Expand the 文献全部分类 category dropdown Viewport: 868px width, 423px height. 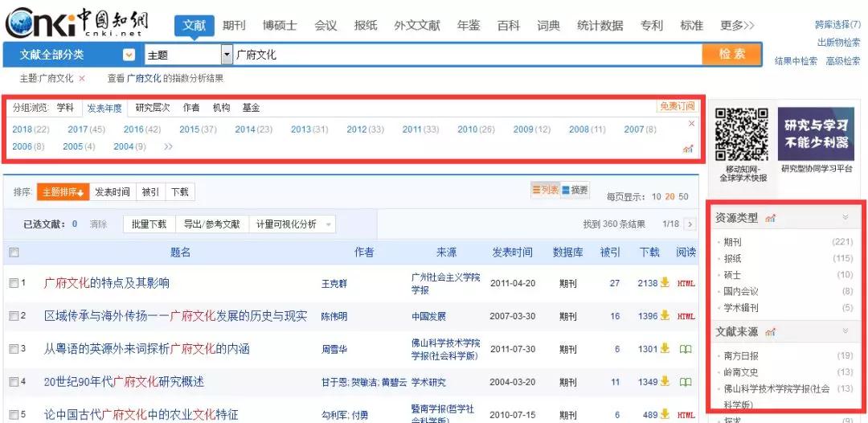click(129, 55)
